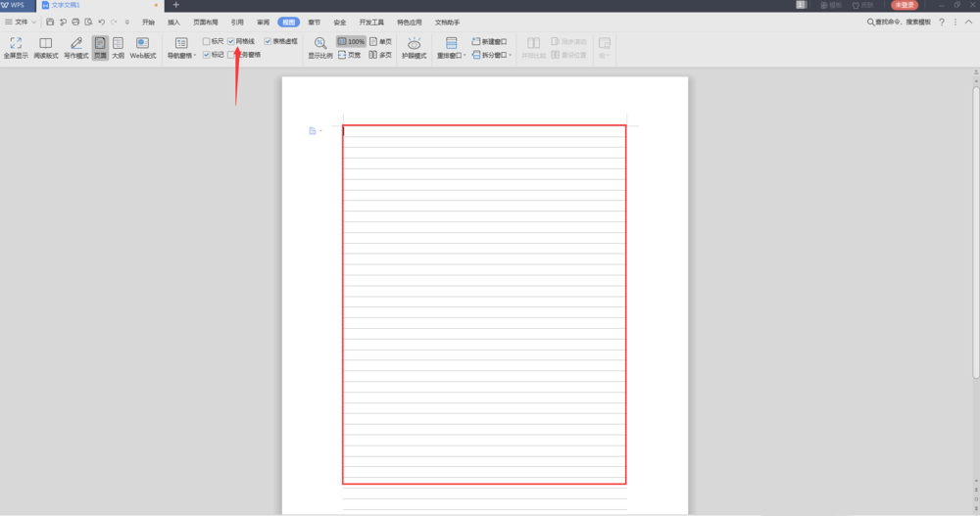Open the Insert (插入) tab

pyautogui.click(x=173, y=22)
